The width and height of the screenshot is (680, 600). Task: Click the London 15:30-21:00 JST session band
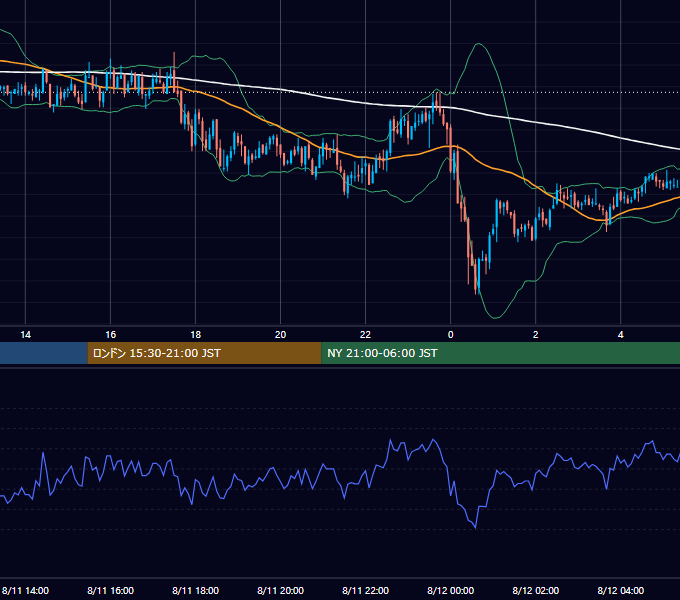(x=204, y=353)
